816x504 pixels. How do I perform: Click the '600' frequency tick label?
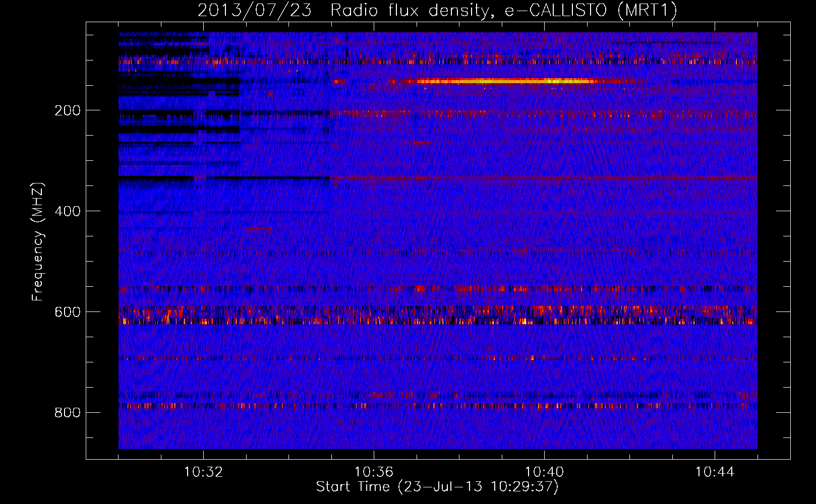click(68, 312)
